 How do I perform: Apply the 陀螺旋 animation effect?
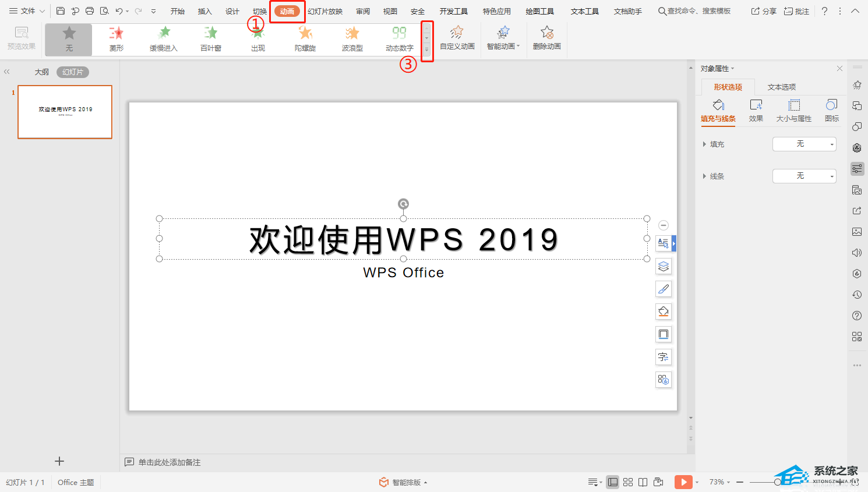coord(305,40)
